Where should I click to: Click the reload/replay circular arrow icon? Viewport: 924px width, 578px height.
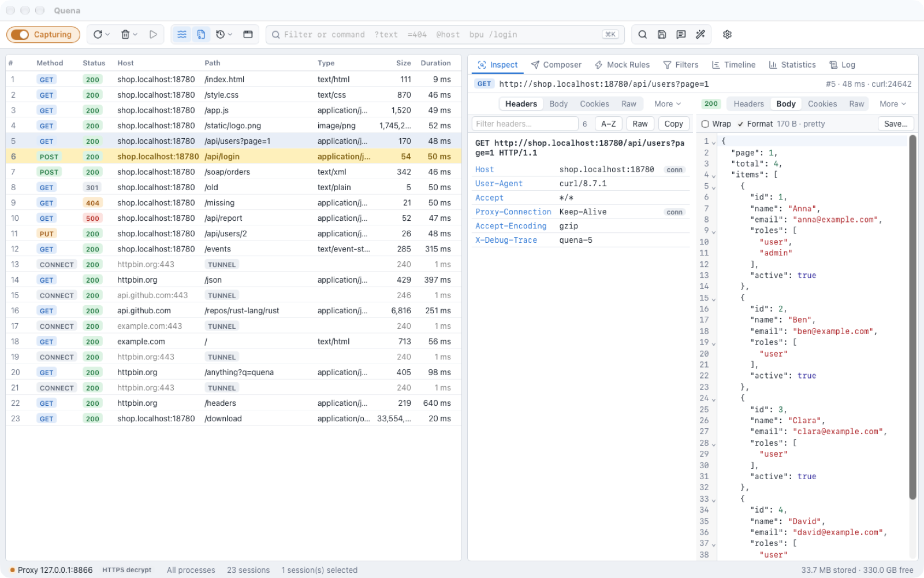(x=98, y=35)
